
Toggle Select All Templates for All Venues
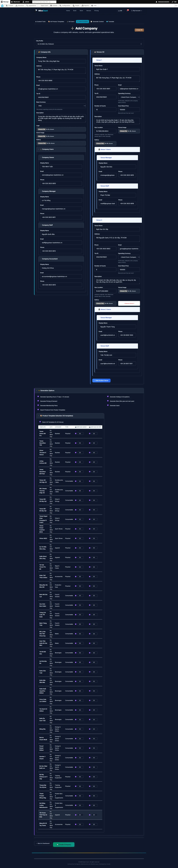point(40,422)
